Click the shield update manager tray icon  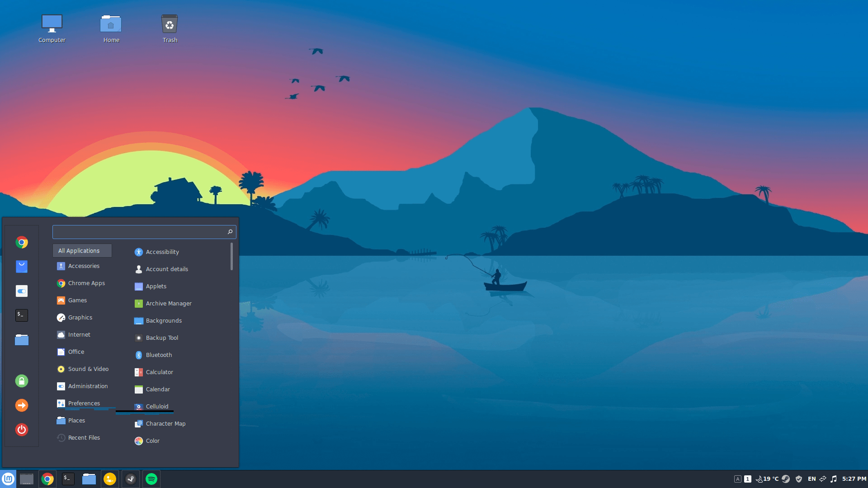[x=799, y=479]
